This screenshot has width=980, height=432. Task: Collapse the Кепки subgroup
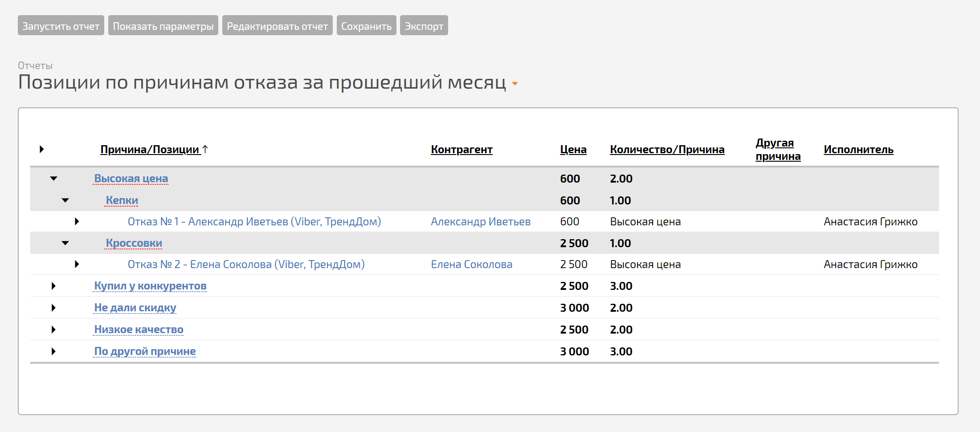pyautogui.click(x=65, y=200)
